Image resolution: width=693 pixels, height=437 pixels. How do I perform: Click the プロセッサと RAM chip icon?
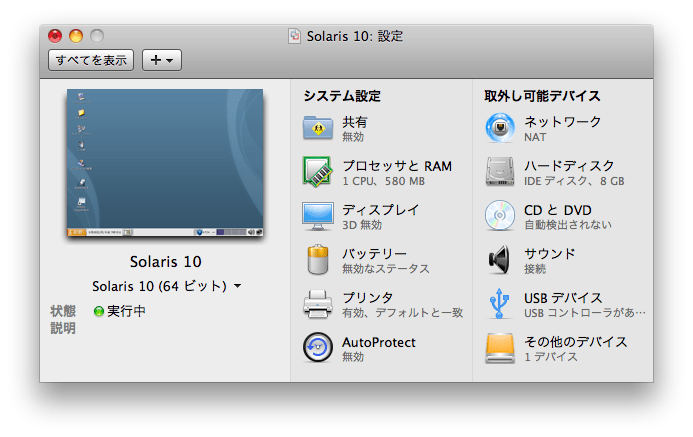(x=317, y=172)
